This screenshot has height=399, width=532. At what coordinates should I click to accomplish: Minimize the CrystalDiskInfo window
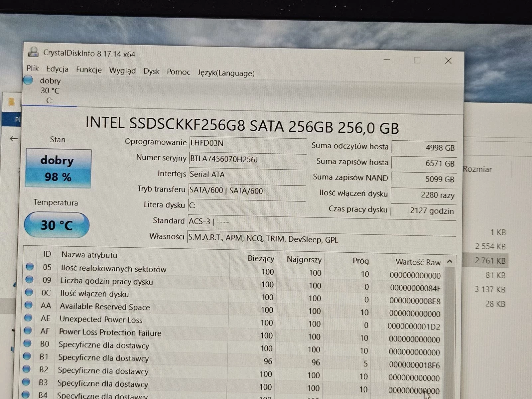pos(386,59)
